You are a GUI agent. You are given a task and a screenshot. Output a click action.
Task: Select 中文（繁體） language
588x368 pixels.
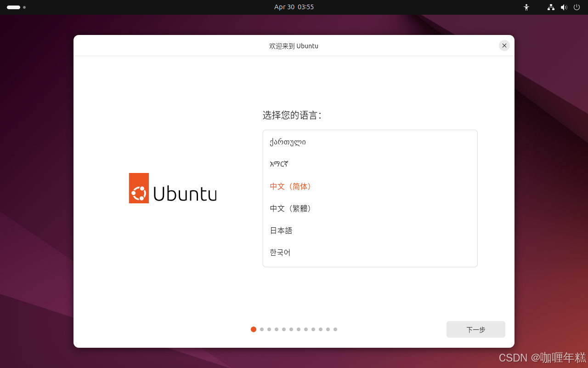[x=370, y=208]
